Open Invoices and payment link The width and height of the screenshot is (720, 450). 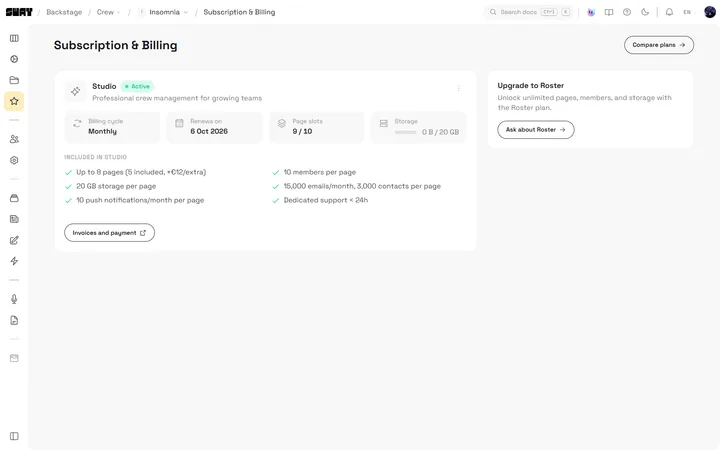tap(109, 233)
